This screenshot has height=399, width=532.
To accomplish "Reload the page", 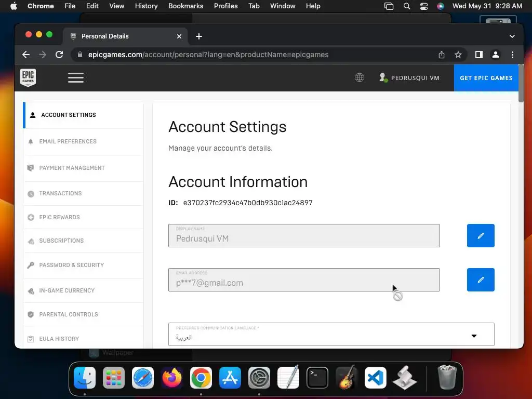I will 59,55.
